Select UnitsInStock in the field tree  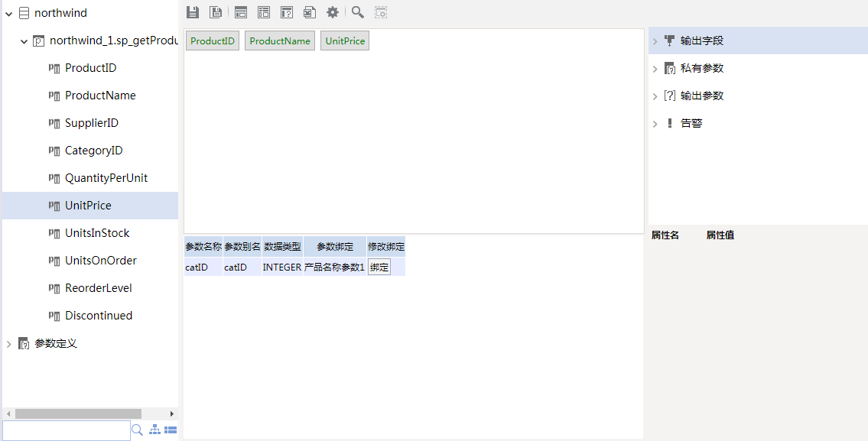point(97,233)
